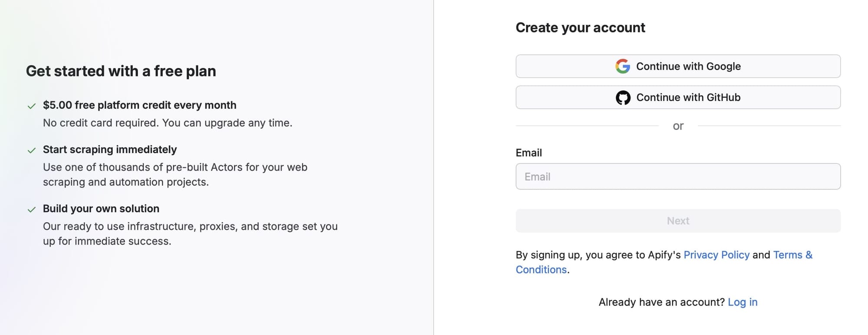Click the checkmark beside "Start scraping immediately"
The height and width of the screenshot is (335, 868).
click(x=31, y=150)
